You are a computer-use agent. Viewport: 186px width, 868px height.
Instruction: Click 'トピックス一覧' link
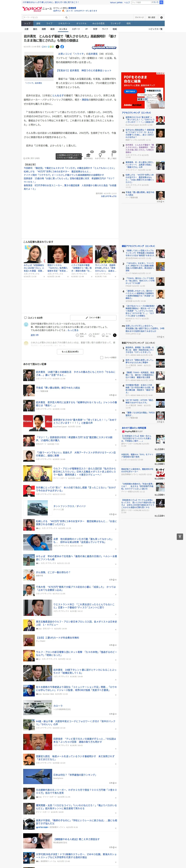click(x=155, y=29)
